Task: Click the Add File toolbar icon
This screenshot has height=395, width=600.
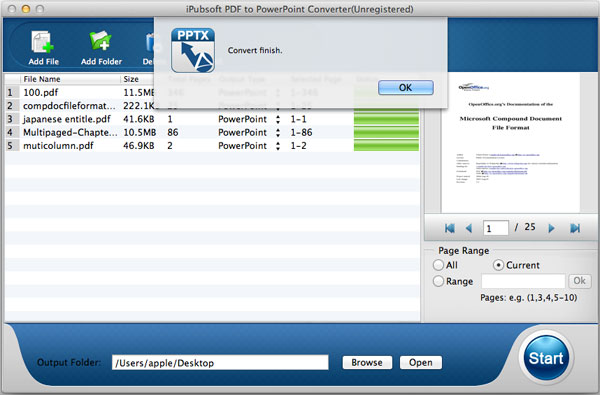Action: point(43,47)
